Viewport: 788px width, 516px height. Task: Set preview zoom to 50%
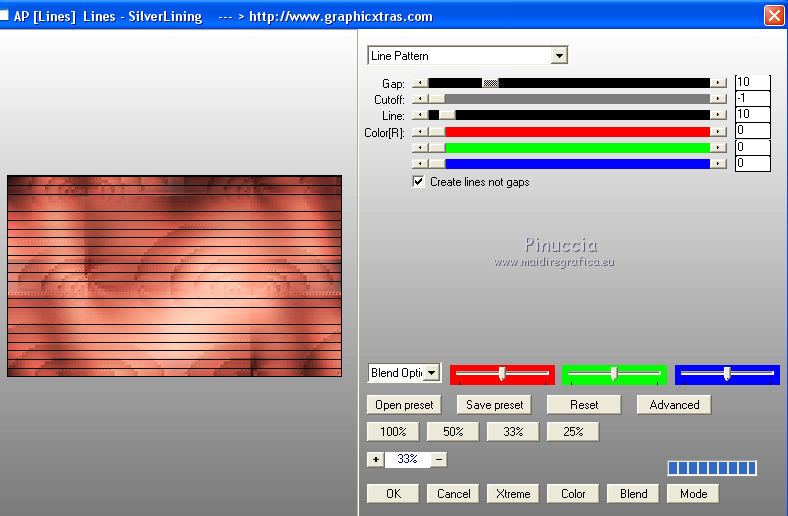point(453,432)
